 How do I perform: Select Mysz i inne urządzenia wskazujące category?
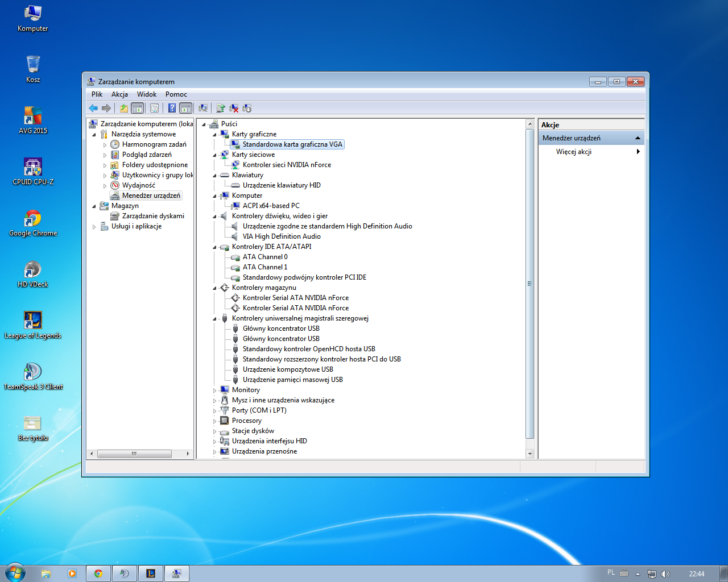(x=283, y=400)
